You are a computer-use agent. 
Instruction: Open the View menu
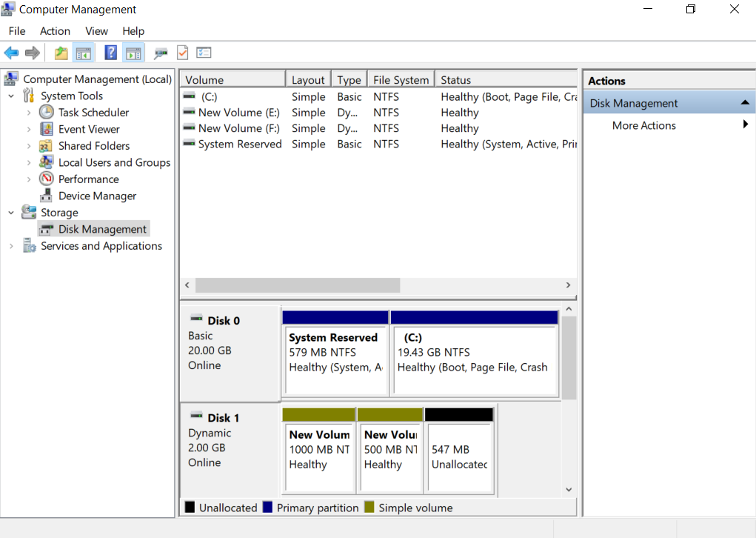pyautogui.click(x=96, y=31)
